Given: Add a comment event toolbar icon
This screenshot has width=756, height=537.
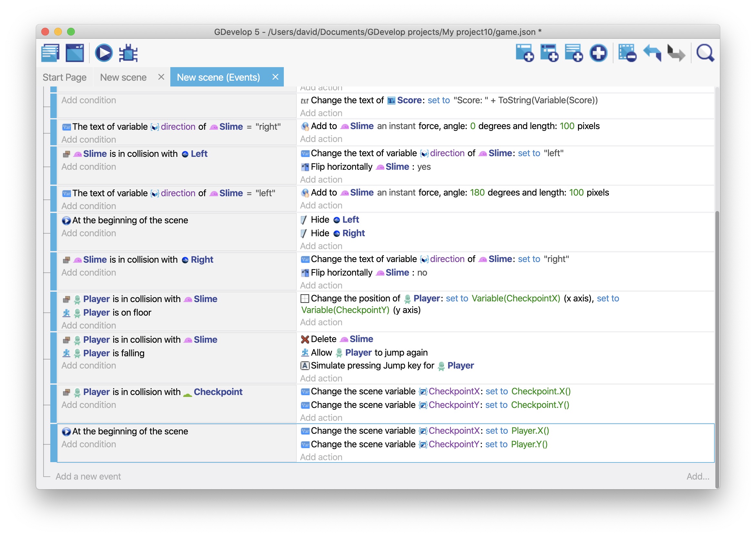Looking at the screenshot, I should [x=573, y=53].
